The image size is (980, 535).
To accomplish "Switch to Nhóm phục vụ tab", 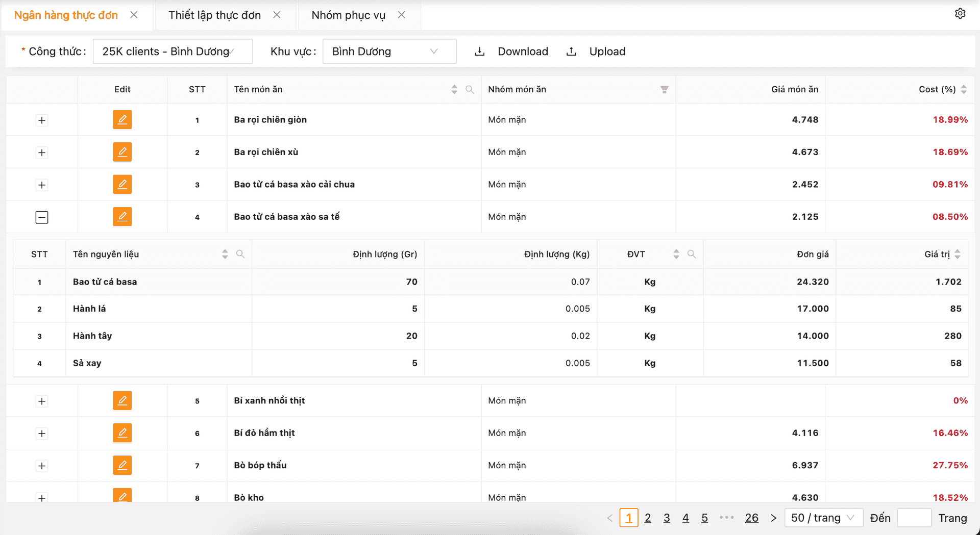I will pos(348,15).
